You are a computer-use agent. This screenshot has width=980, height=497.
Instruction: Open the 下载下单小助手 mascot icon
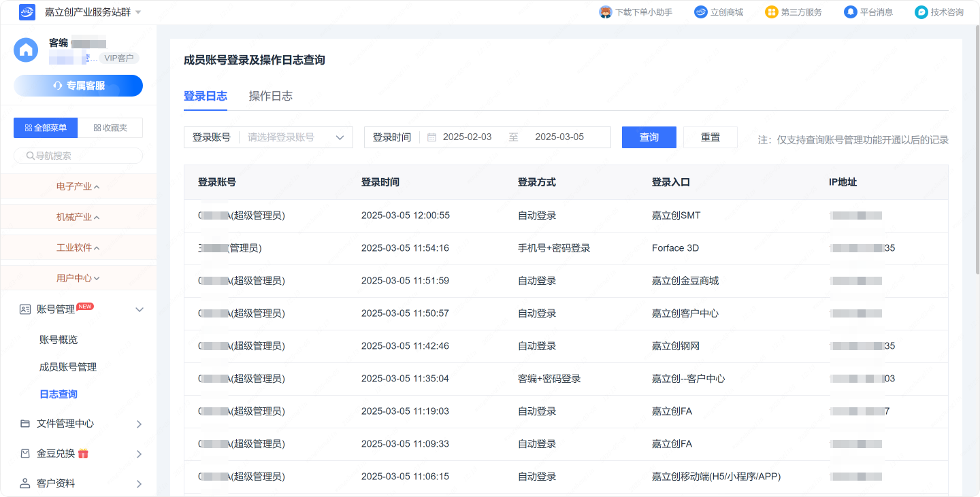605,12
